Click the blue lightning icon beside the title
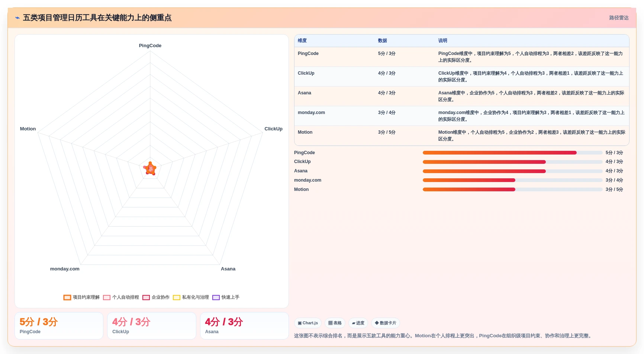644x354 pixels. pyautogui.click(x=17, y=18)
